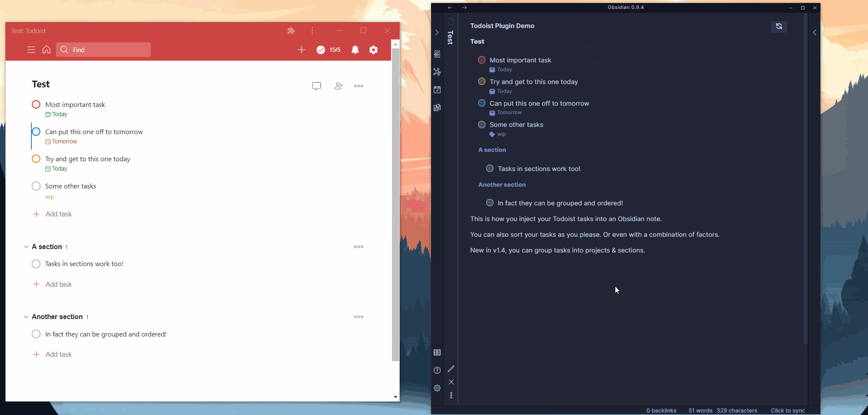The height and width of the screenshot is (415, 868).
Task: Open the Todoist hamburger menu
Action: coord(31,50)
